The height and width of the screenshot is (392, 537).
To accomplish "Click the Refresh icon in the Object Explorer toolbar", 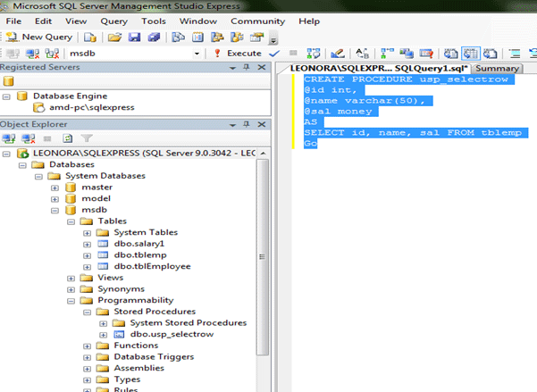I will click(68, 138).
